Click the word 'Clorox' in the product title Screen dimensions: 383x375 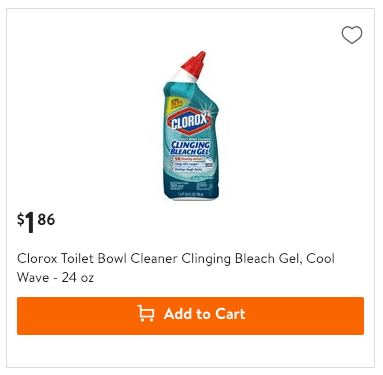(37, 259)
